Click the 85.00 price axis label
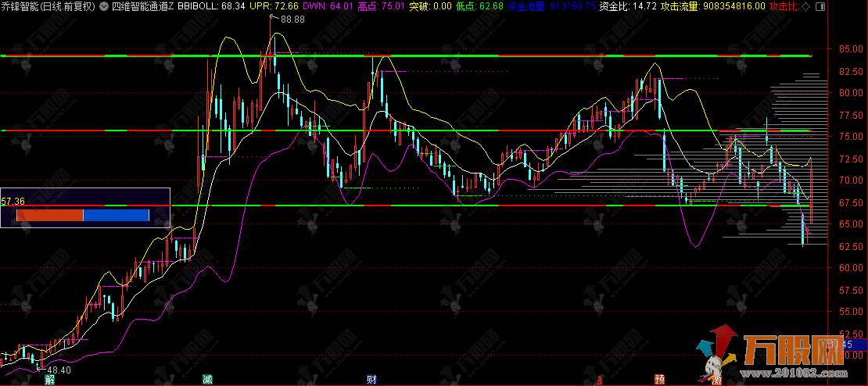The image size is (868, 386). tap(849, 48)
